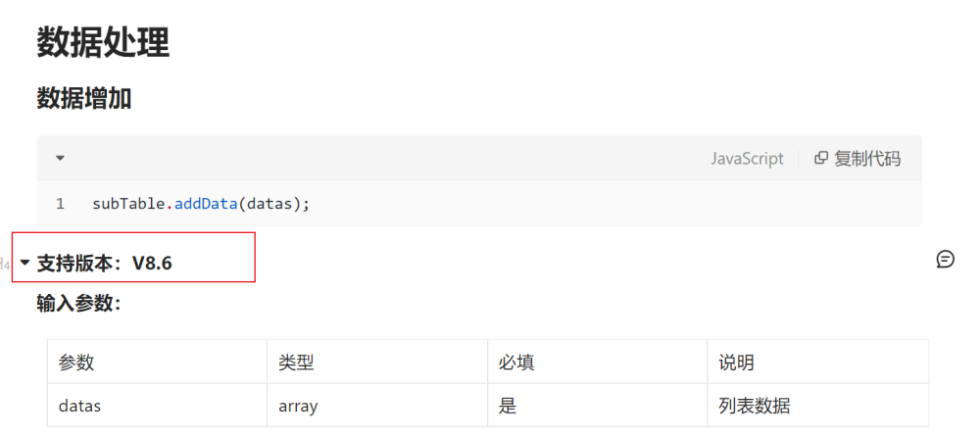Click the 数据处理 main heading

(103, 42)
